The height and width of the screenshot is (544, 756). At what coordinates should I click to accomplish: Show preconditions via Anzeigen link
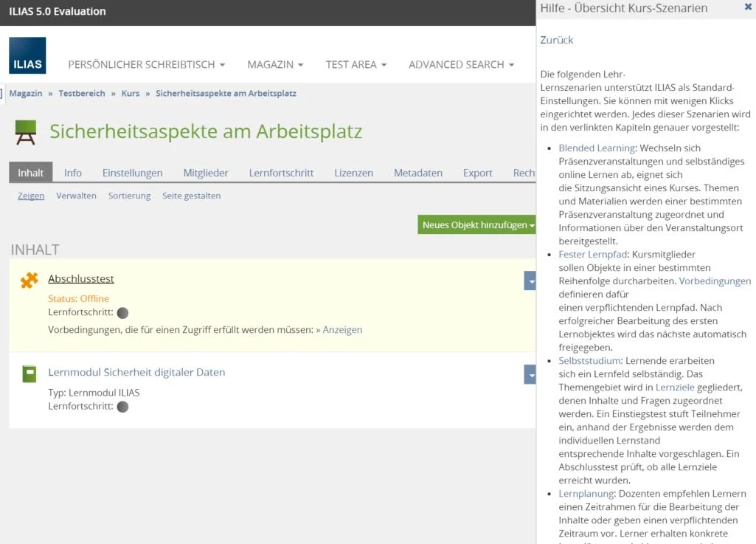point(342,330)
